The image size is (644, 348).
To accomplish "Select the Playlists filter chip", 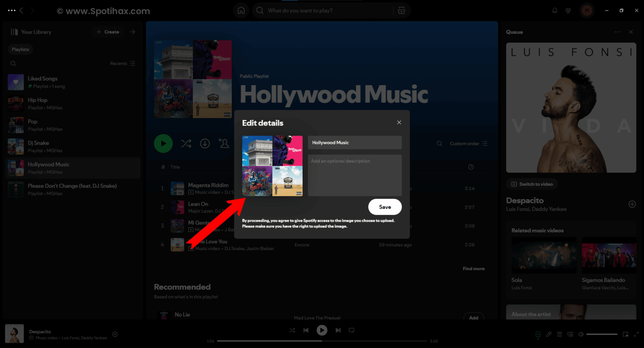I will (20, 49).
